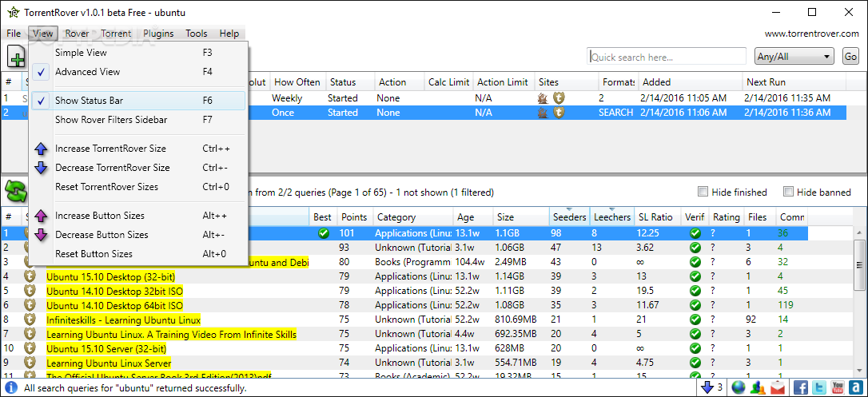Click pirate ship site icon in Once row
The width and height of the screenshot is (868, 397).
[x=543, y=113]
